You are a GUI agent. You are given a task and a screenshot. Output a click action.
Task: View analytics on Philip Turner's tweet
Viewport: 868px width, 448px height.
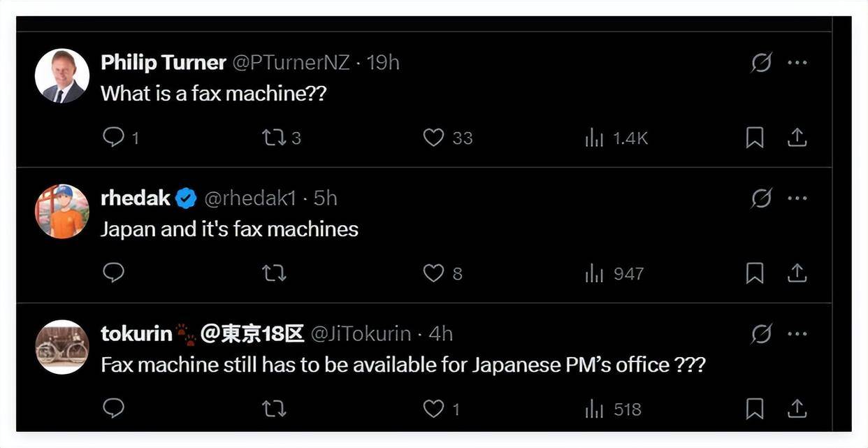(593, 136)
